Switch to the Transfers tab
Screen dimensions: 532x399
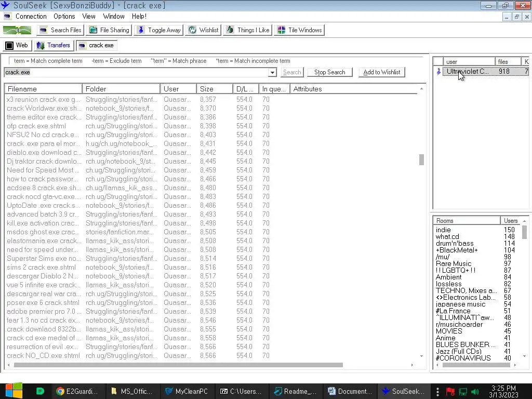(x=54, y=45)
